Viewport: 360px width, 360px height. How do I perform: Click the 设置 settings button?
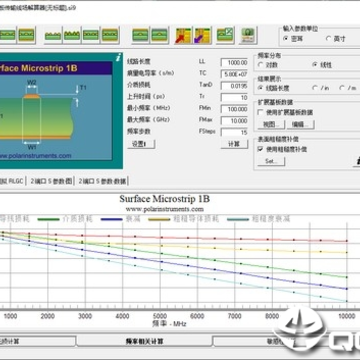point(141,144)
